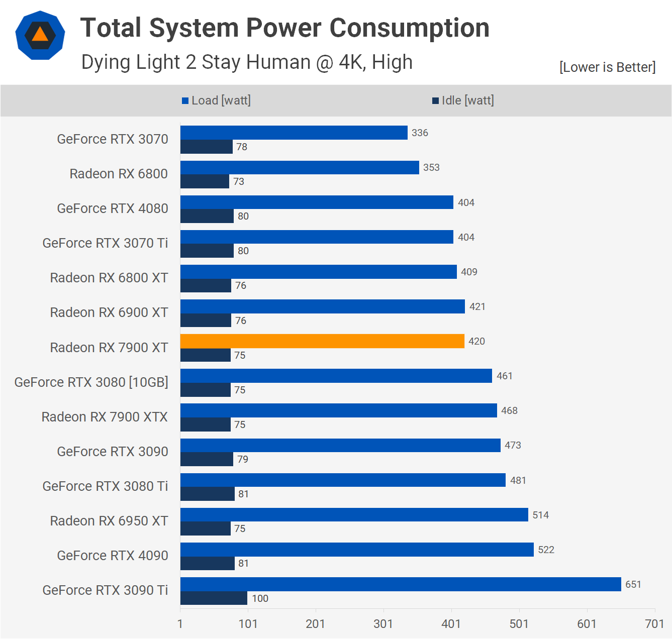Click the Radeon RX 6950 XT load bar
The width and height of the screenshot is (672, 639).
(354, 515)
